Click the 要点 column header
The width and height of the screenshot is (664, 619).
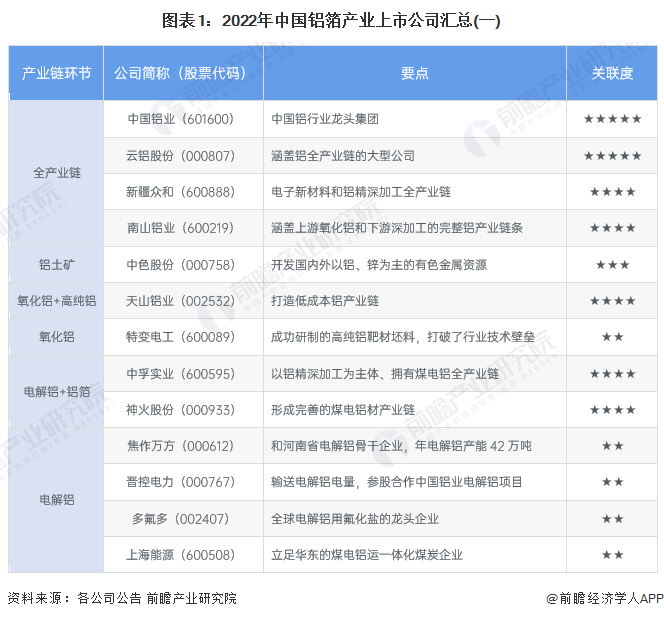point(415,73)
